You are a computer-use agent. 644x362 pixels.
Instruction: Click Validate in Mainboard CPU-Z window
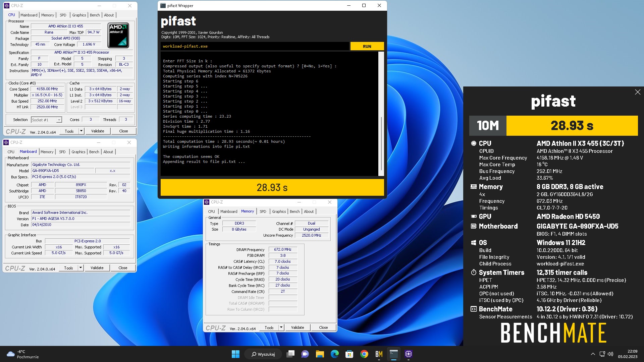point(97,268)
